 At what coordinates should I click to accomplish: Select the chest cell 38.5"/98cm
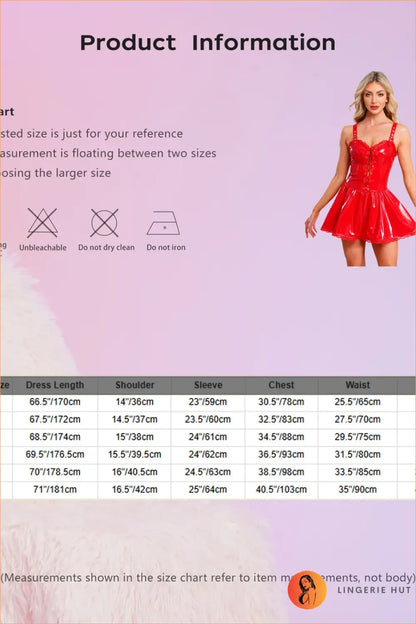(x=281, y=472)
